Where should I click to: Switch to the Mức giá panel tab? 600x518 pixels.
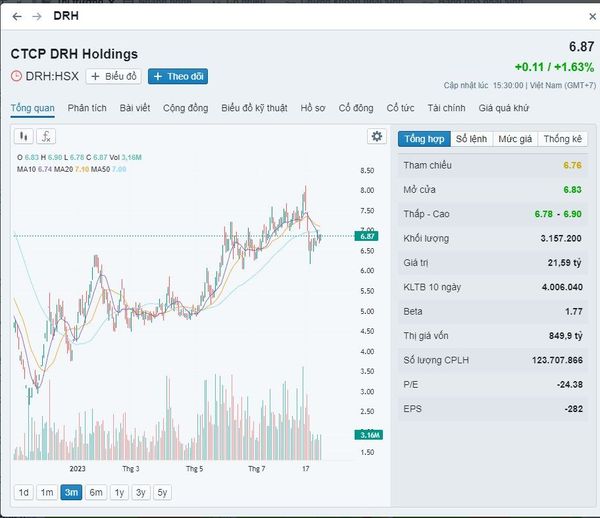(515, 139)
